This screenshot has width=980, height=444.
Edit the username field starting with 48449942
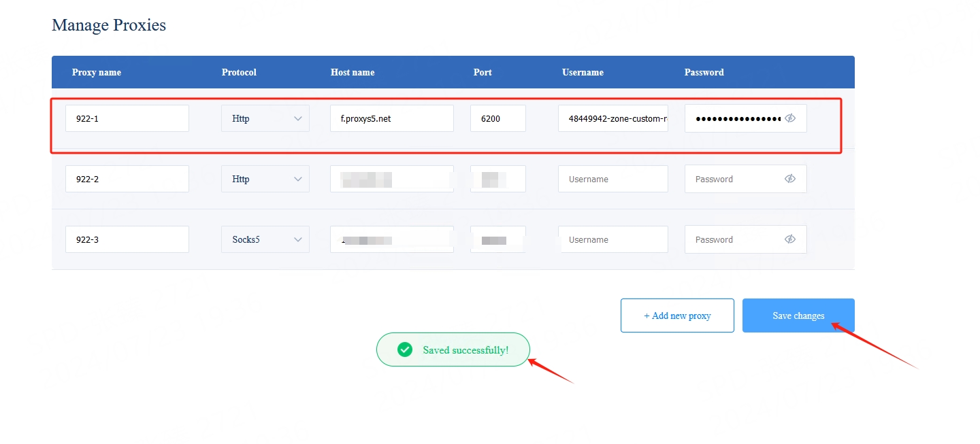coord(612,118)
